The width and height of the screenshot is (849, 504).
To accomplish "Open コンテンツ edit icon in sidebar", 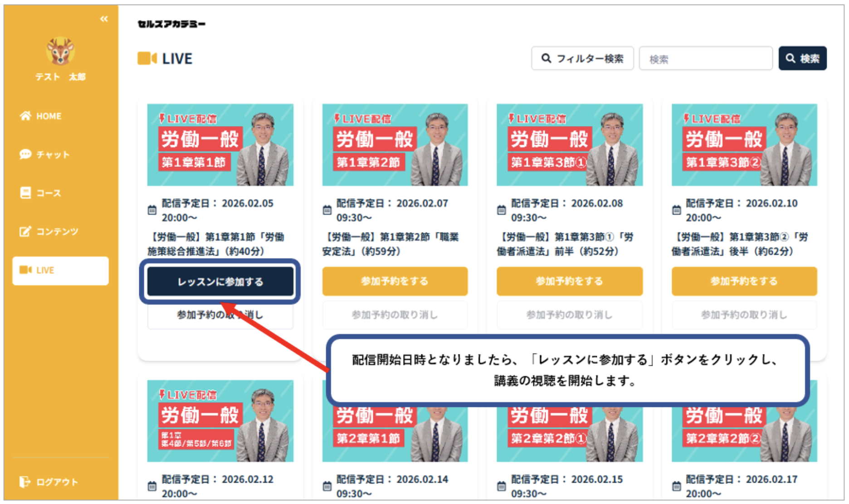I will click(25, 232).
